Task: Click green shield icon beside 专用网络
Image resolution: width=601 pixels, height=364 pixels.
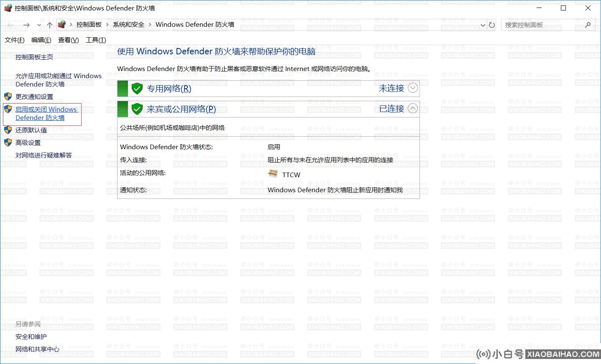Action: 137,89
